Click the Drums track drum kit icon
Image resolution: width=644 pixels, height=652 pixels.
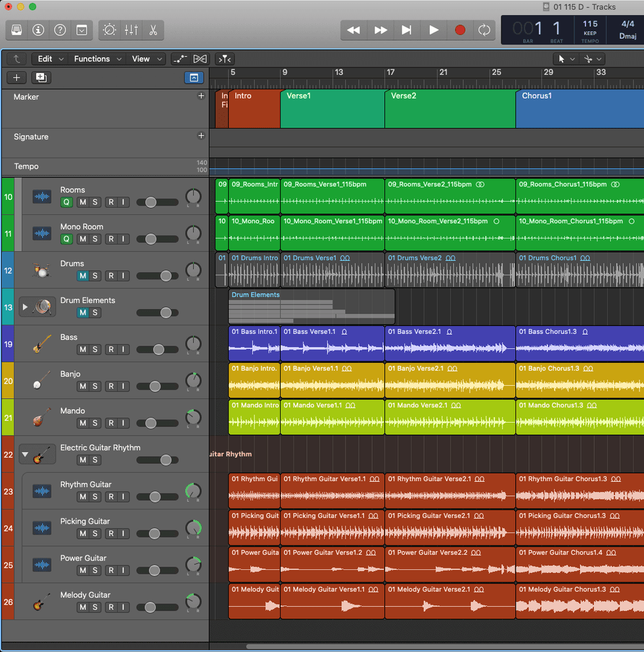click(x=41, y=270)
